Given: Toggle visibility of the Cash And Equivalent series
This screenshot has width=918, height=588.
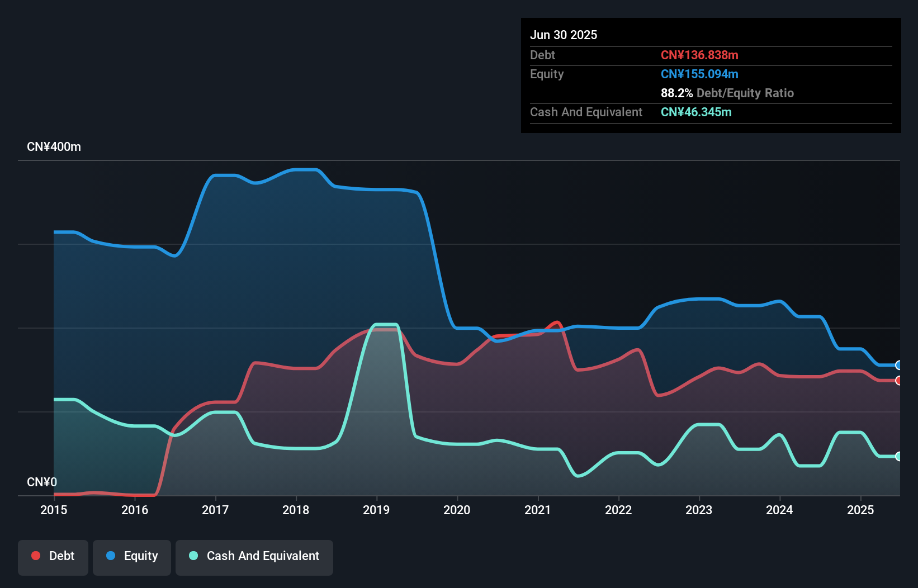Looking at the screenshot, I should pos(254,556).
